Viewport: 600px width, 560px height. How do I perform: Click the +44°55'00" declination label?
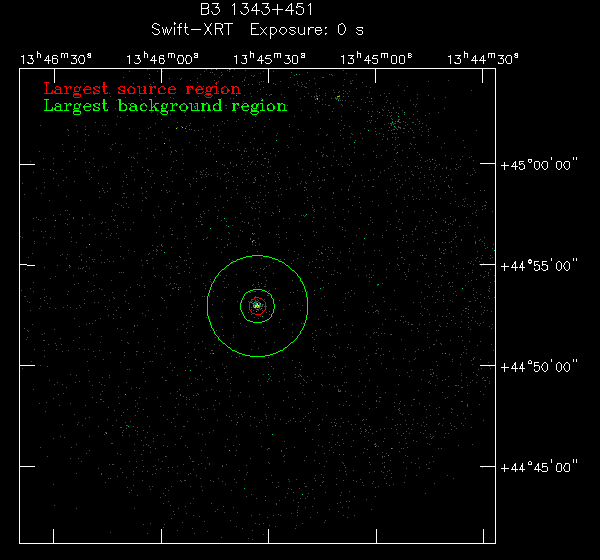click(x=539, y=266)
